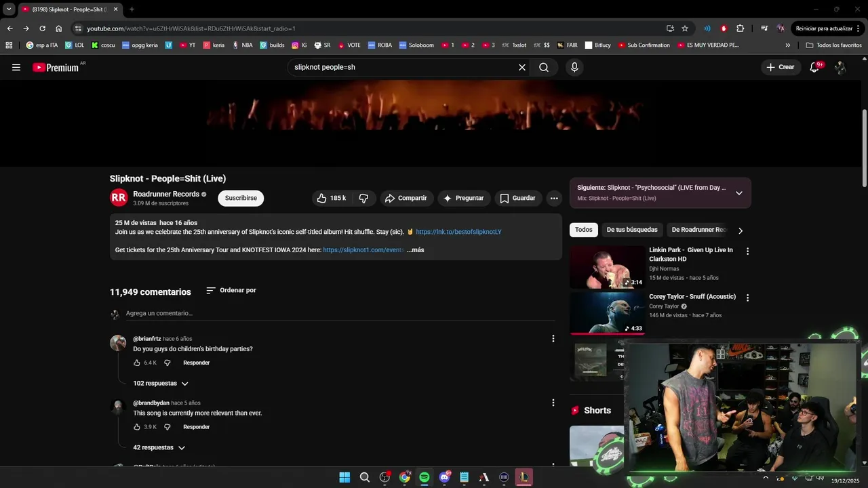Open the tab search dropdown arrow
The width and height of the screenshot is (868, 488).
click(9, 9)
